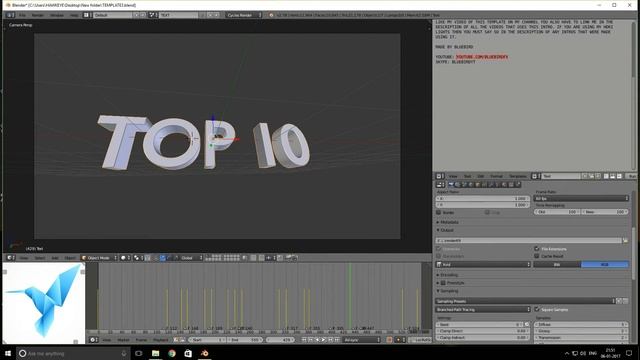Click the Run Script button

tap(632, 176)
